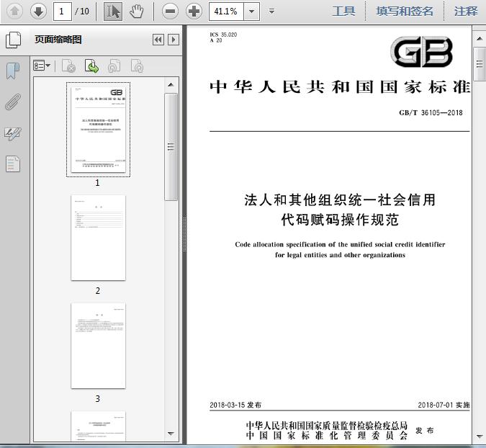
Task: Open the 工具 tools pane
Action: pyautogui.click(x=343, y=11)
